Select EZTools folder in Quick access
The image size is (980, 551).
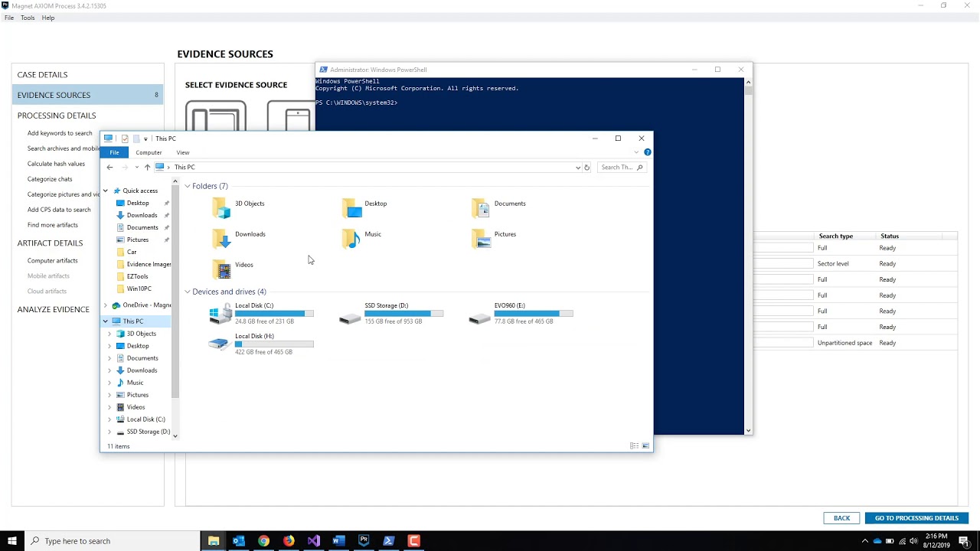(x=132, y=276)
